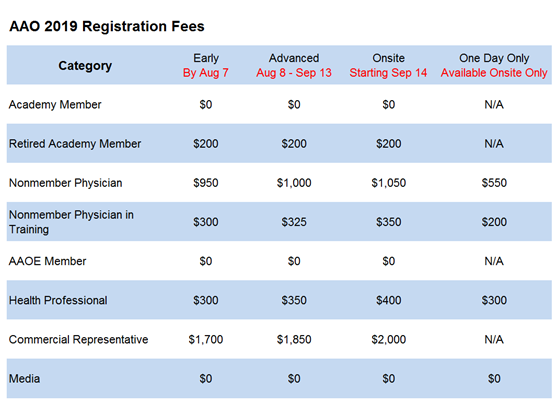Image resolution: width=558 pixels, height=406 pixels.
Task: Select the $325 advanced training fee
Action: [294, 222]
